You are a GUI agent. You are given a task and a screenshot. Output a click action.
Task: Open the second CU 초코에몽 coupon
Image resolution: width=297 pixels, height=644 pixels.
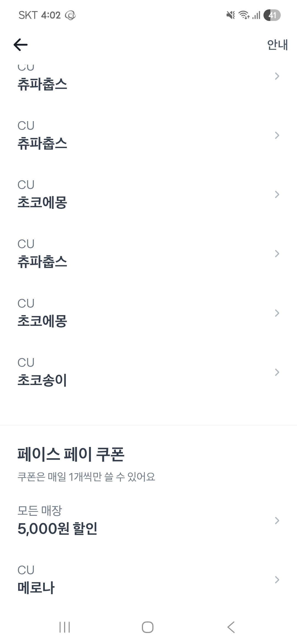(42, 321)
